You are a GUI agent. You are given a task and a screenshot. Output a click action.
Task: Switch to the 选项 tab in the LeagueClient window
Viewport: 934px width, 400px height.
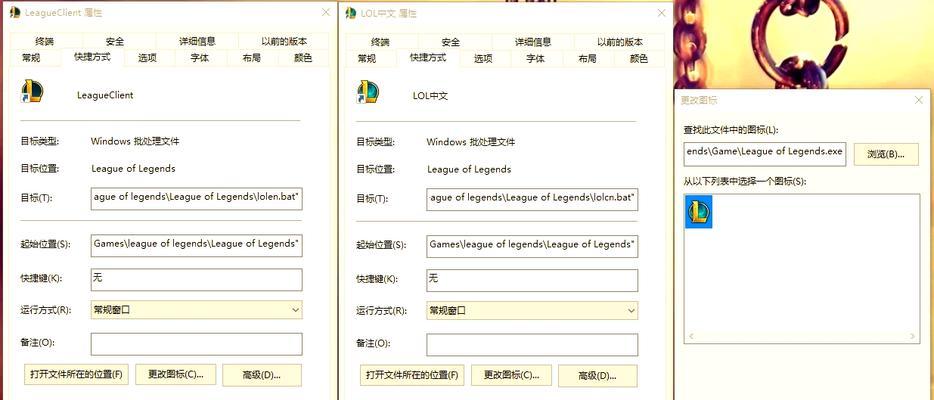click(x=147, y=58)
